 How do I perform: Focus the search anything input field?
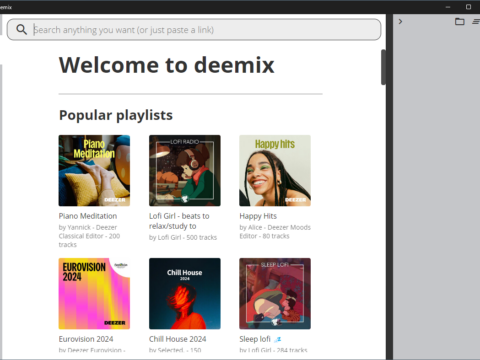pyautogui.click(x=194, y=30)
